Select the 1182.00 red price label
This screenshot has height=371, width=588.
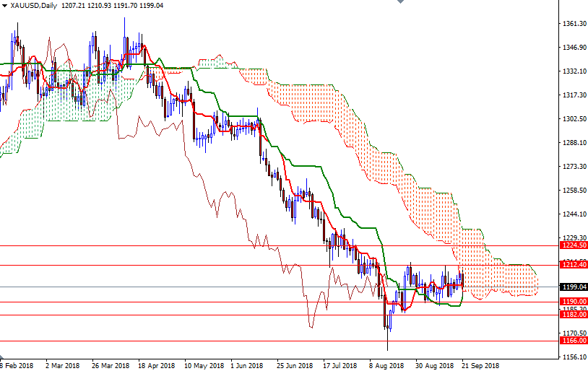[x=573, y=315]
